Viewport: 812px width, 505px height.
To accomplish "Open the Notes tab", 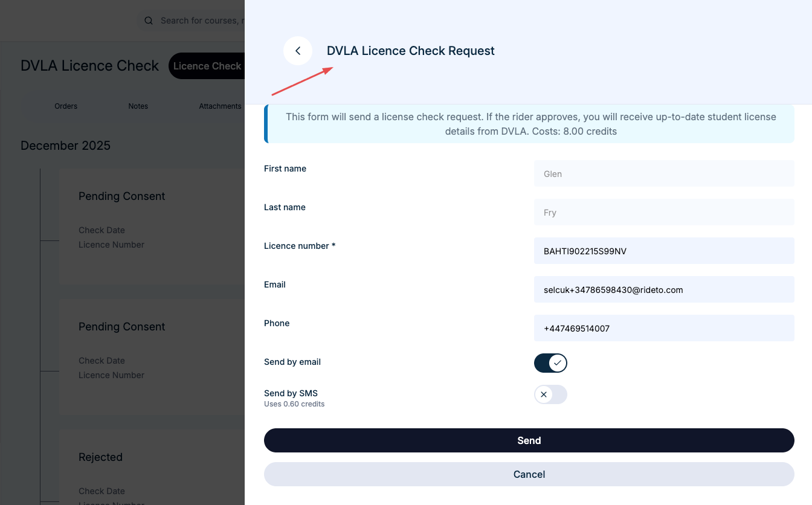I will click(138, 106).
